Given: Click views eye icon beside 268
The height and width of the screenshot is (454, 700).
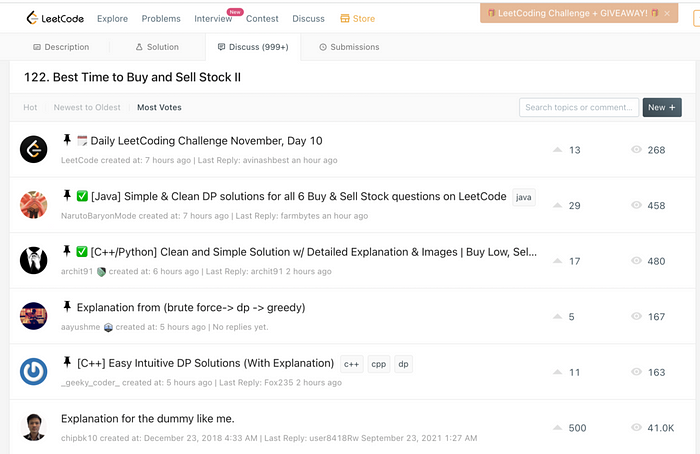Looking at the screenshot, I should [636, 150].
